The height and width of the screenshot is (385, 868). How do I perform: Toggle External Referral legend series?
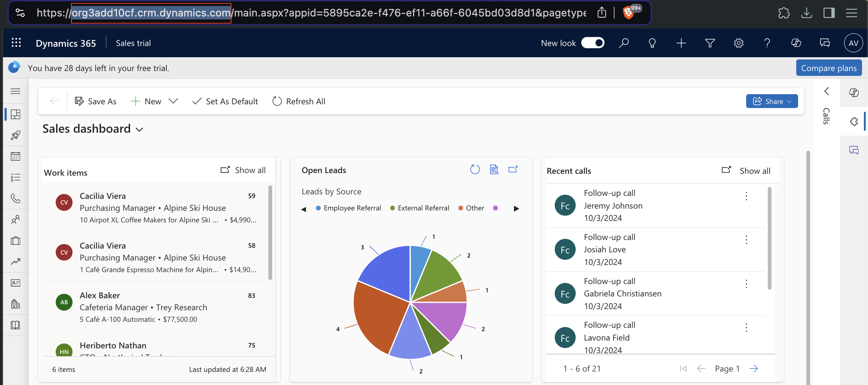[x=419, y=208]
